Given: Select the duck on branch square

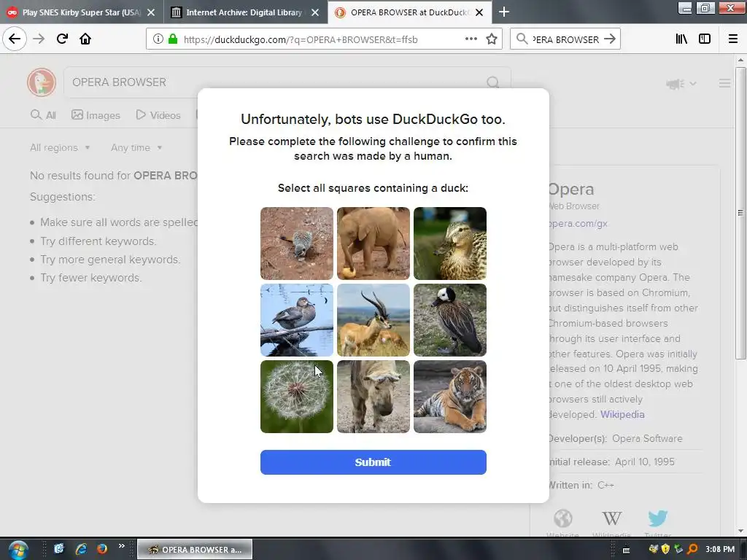Looking at the screenshot, I should coord(297,320).
